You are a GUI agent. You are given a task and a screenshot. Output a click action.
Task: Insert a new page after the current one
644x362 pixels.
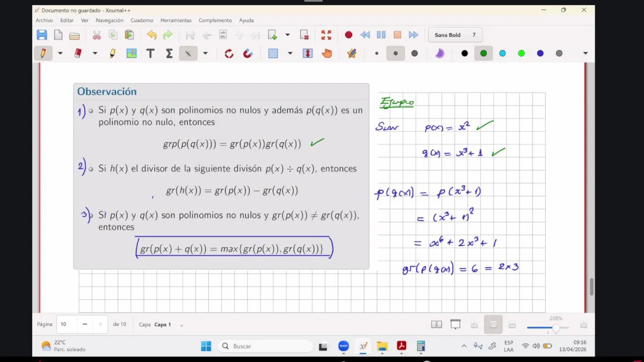[272, 35]
